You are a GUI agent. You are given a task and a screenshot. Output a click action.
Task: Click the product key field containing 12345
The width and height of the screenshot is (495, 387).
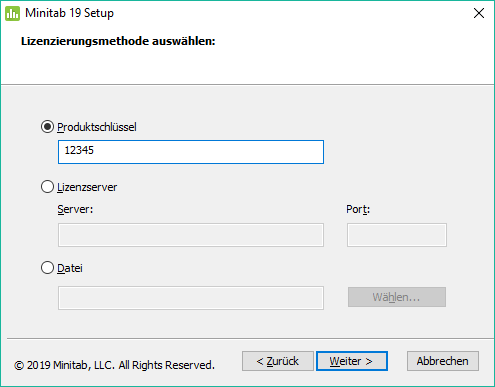(191, 152)
